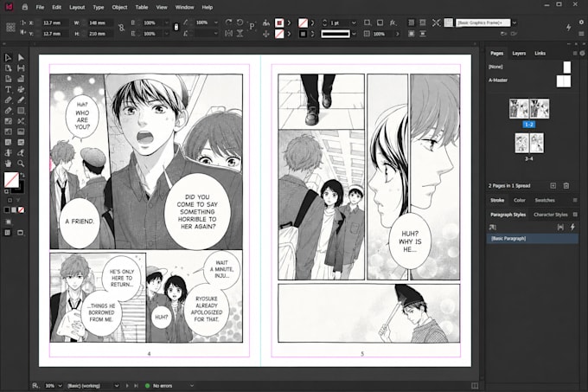Expand the fill color options arrow
The height and width of the screenshot is (392, 588).
[289, 22]
